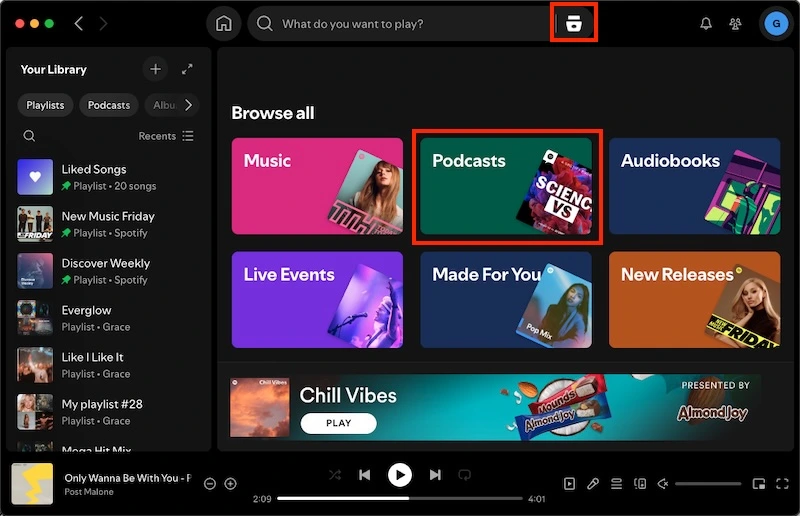Open the miniplayer icon

click(759, 483)
